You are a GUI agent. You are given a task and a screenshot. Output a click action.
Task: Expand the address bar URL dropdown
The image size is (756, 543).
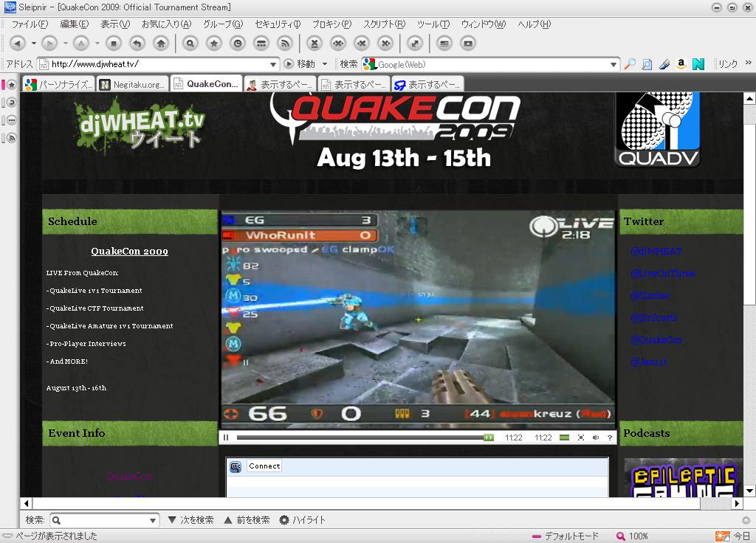[x=273, y=65]
